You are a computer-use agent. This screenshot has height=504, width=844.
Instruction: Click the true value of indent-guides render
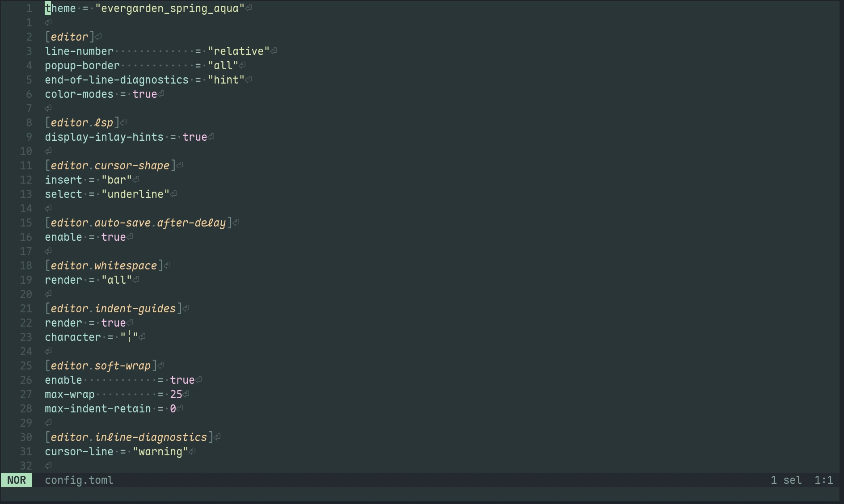coord(114,323)
